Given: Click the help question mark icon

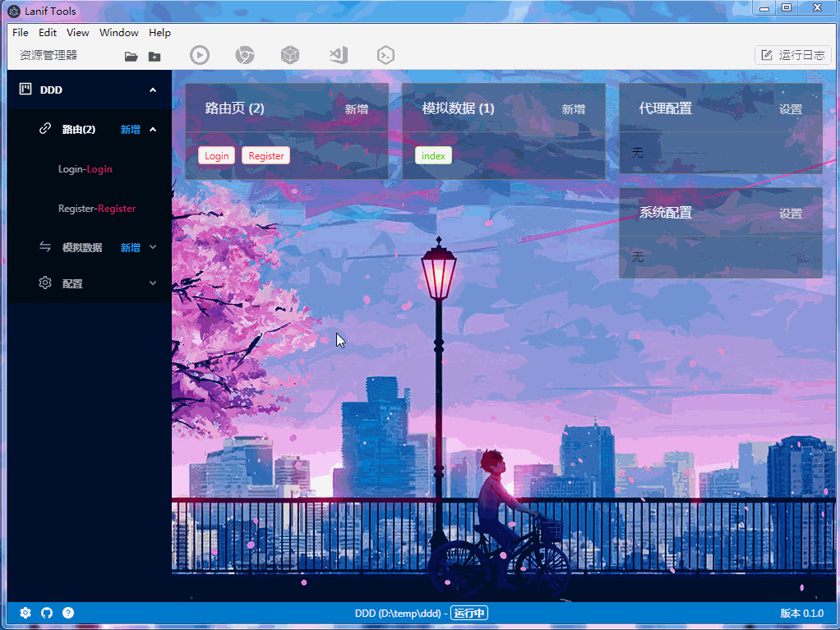Looking at the screenshot, I should [x=68, y=613].
